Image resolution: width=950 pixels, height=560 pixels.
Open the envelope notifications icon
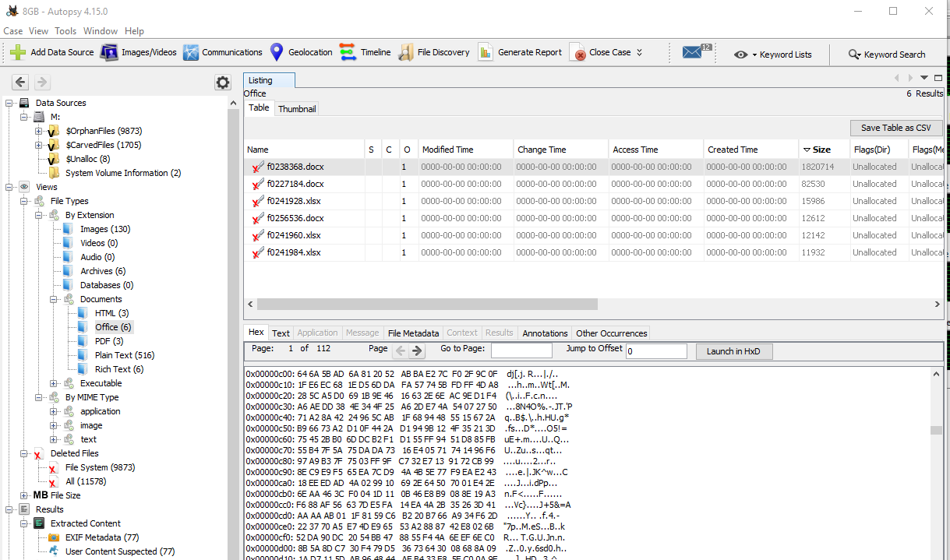click(x=692, y=52)
